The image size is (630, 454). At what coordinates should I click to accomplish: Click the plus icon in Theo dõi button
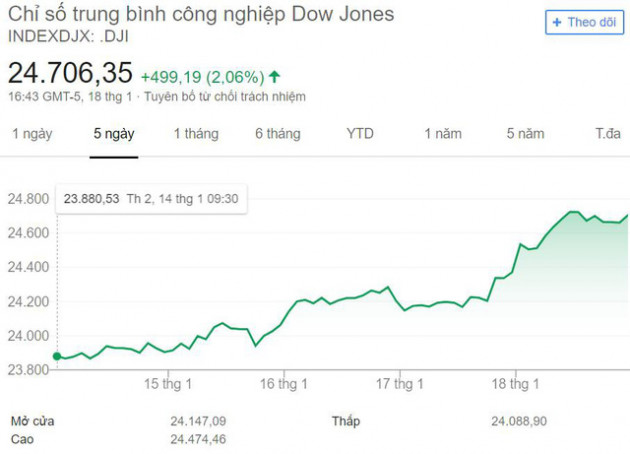557,22
